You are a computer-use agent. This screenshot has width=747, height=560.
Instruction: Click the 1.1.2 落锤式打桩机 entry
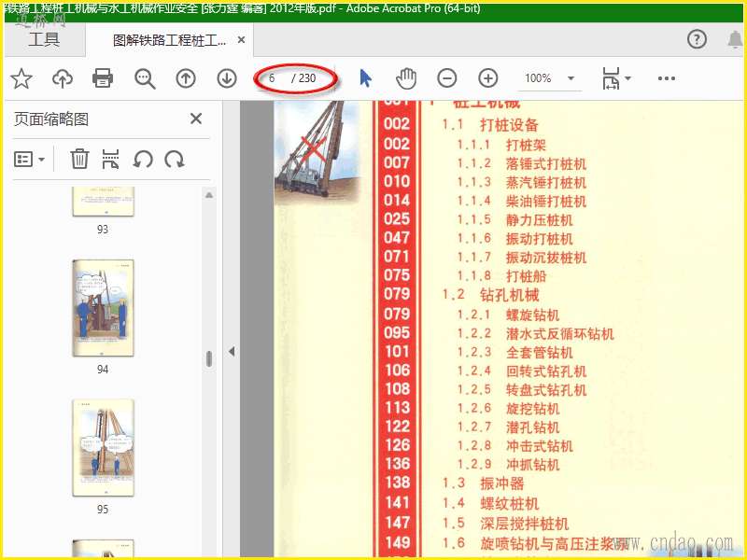coord(522,164)
